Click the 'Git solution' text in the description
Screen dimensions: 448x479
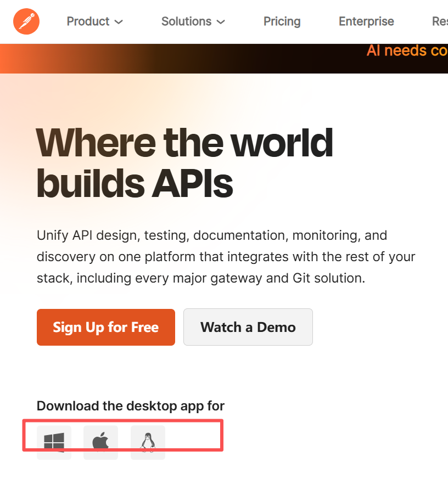(x=329, y=278)
